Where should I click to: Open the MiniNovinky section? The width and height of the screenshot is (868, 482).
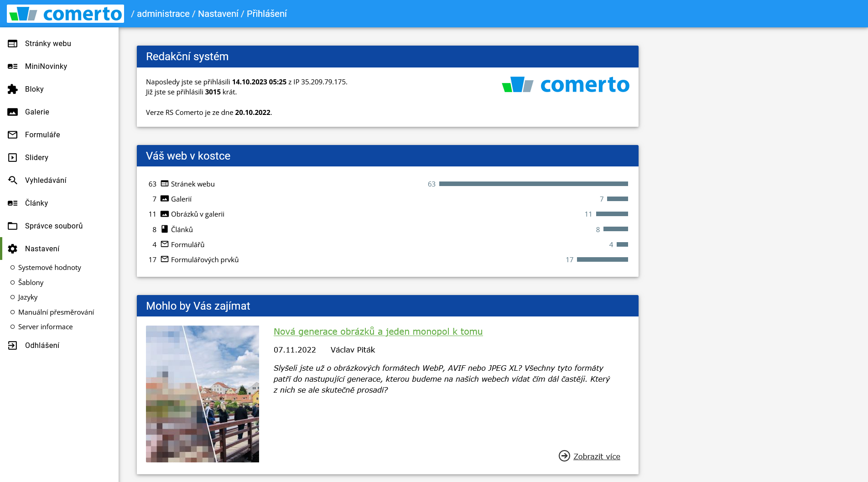click(x=59, y=66)
